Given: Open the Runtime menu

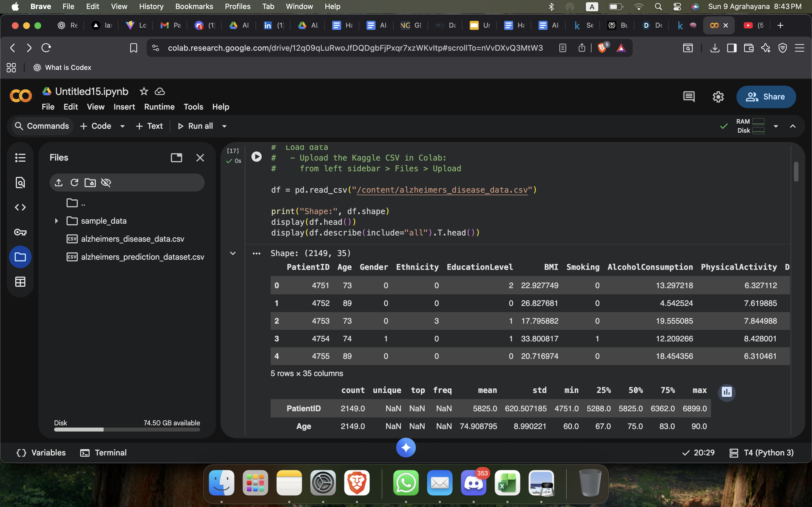Looking at the screenshot, I should click(159, 107).
